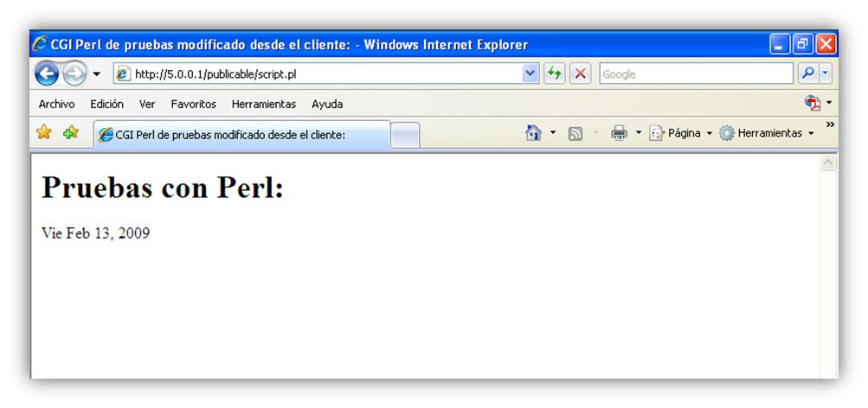Open the Ver menu
Image resolution: width=868 pixels, height=408 pixels.
pos(147,104)
